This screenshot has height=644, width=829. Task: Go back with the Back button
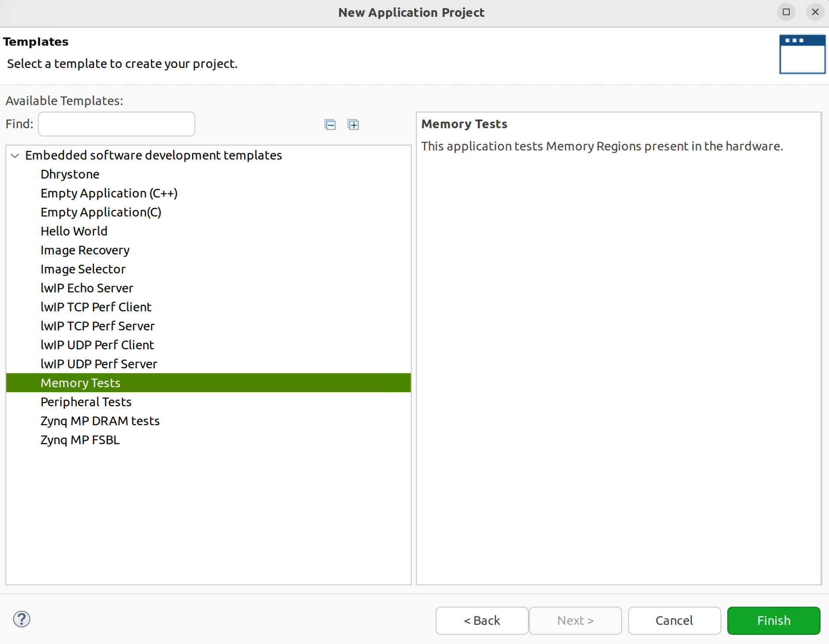(482, 621)
